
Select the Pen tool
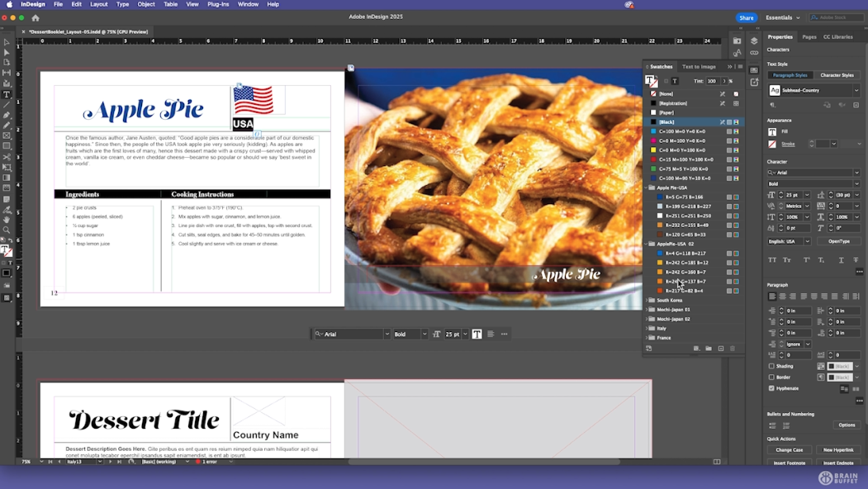point(7,115)
